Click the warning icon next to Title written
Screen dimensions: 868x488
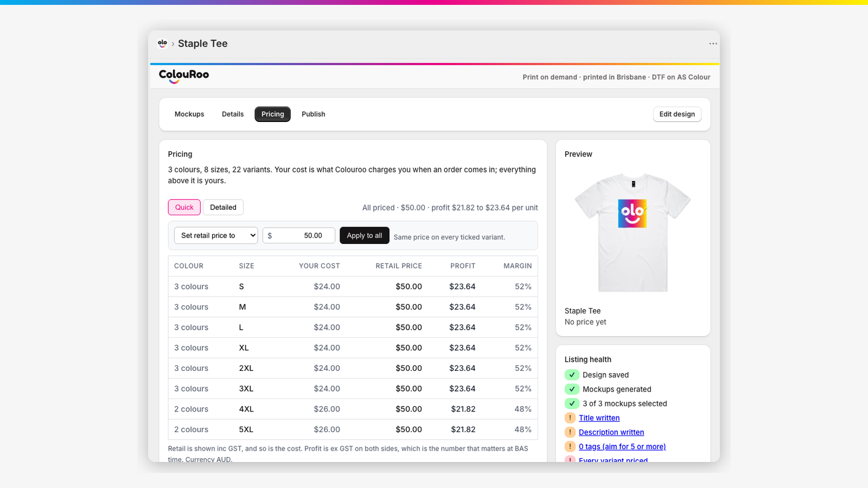pyautogui.click(x=570, y=418)
